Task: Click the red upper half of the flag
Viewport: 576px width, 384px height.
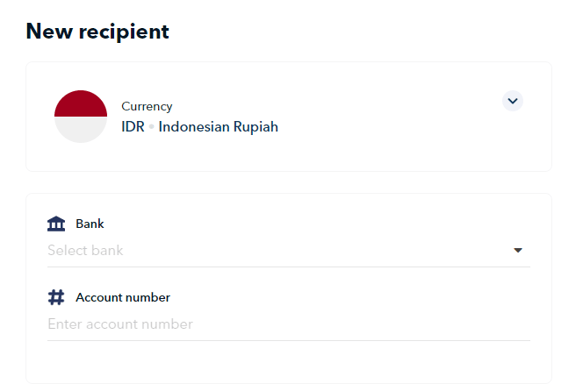Action: point(80,103)
